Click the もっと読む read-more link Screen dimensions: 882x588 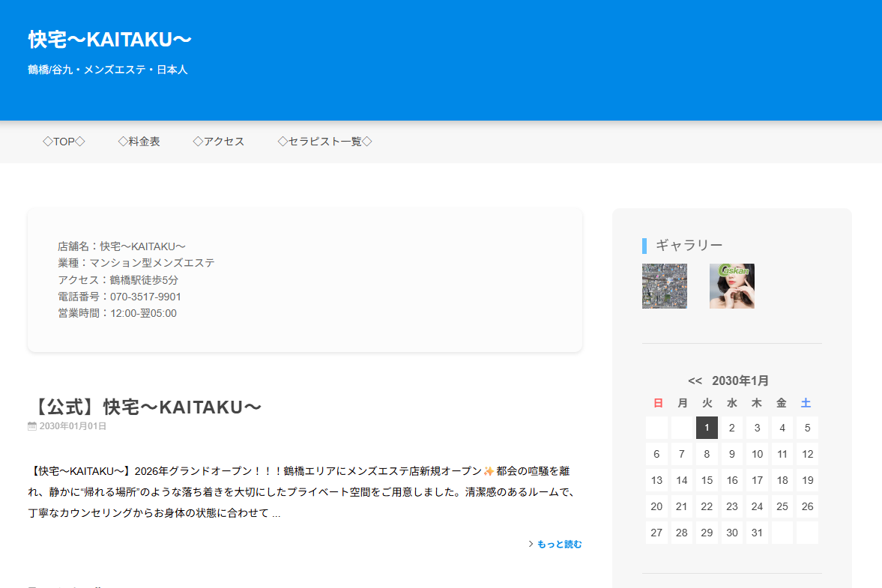[560, 544]
